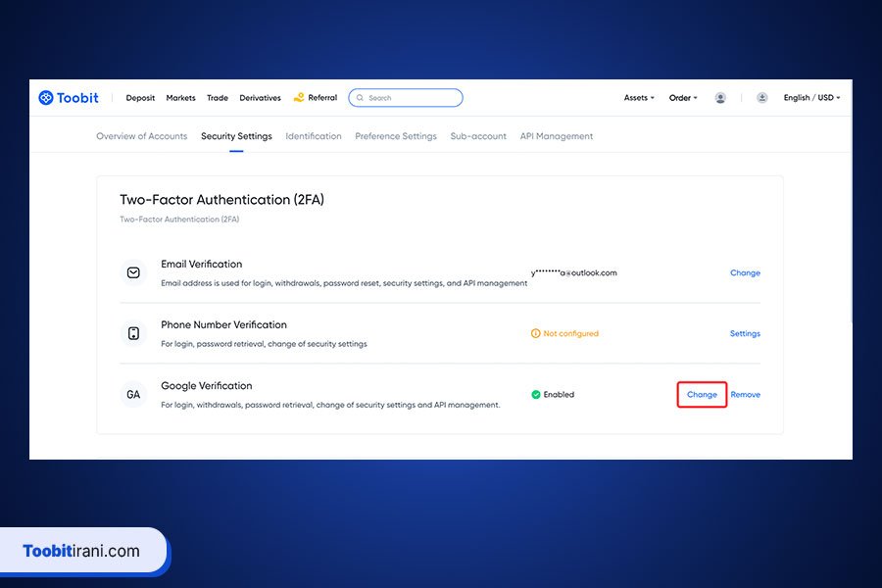Click the Toobit logo
The height and width of the screenshot is (588, 882).
pyautogui.click(x=69, y=98)
